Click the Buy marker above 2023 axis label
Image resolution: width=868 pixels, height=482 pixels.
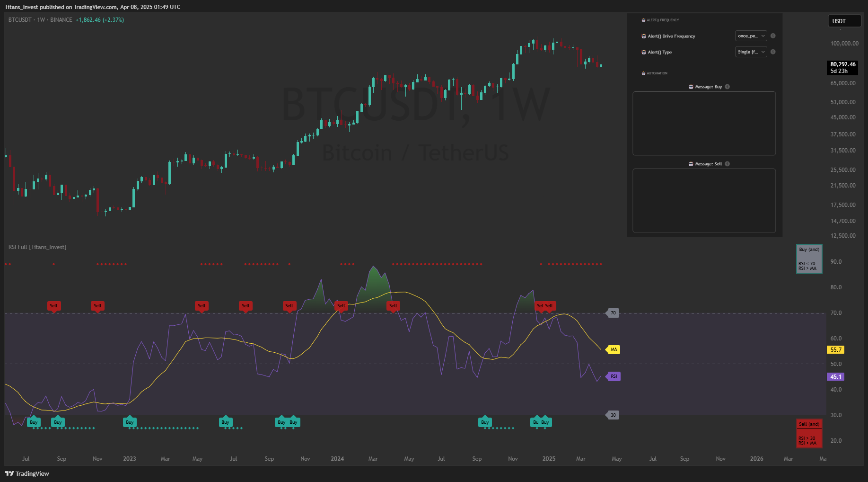pyautogui.click(x=130, y=422)
